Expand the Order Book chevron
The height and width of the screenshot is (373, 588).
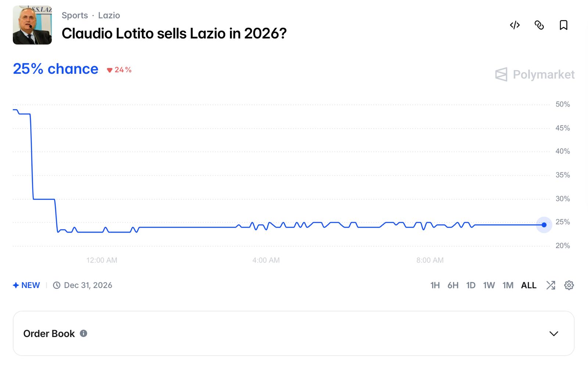[553, 333]
